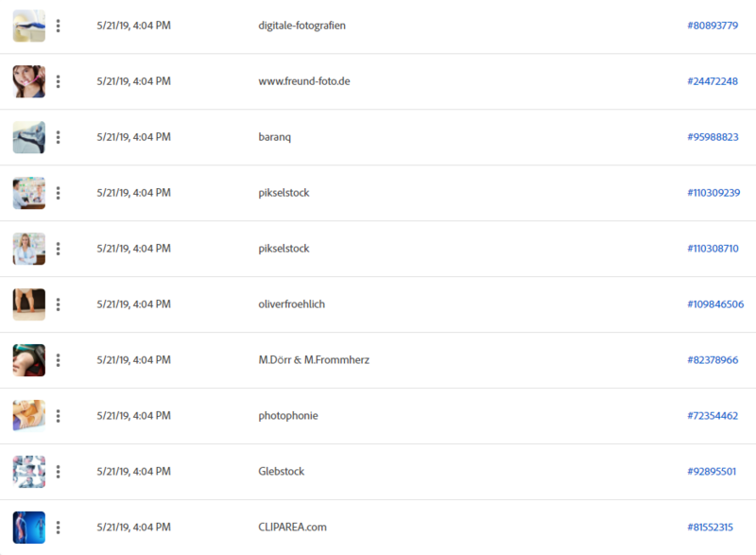756x555 pixels.
Task: Open asset link #80893779
Action: [x=713, y=26]
